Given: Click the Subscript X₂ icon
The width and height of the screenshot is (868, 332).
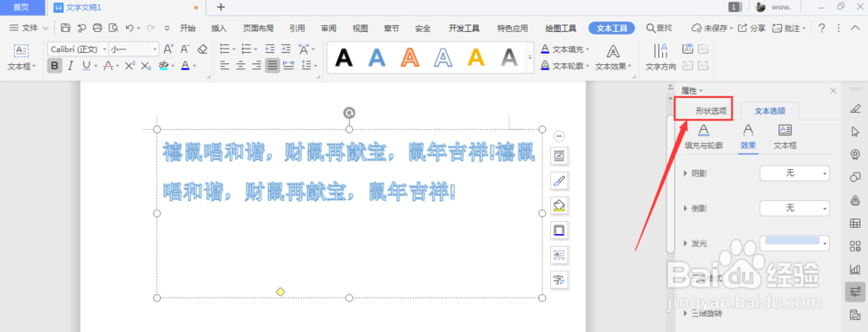Looking at the screenshot, I should [x=146, y=66].
